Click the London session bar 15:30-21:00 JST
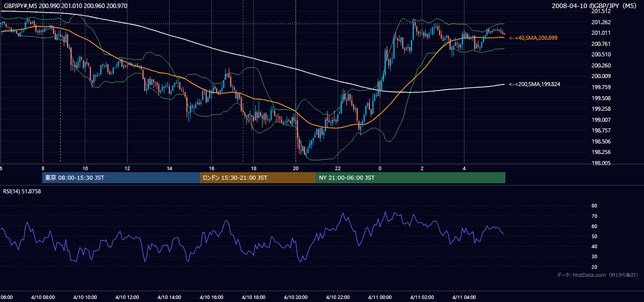Image resolution: width=644 pixels, height=302 pixels. (258, 178)
